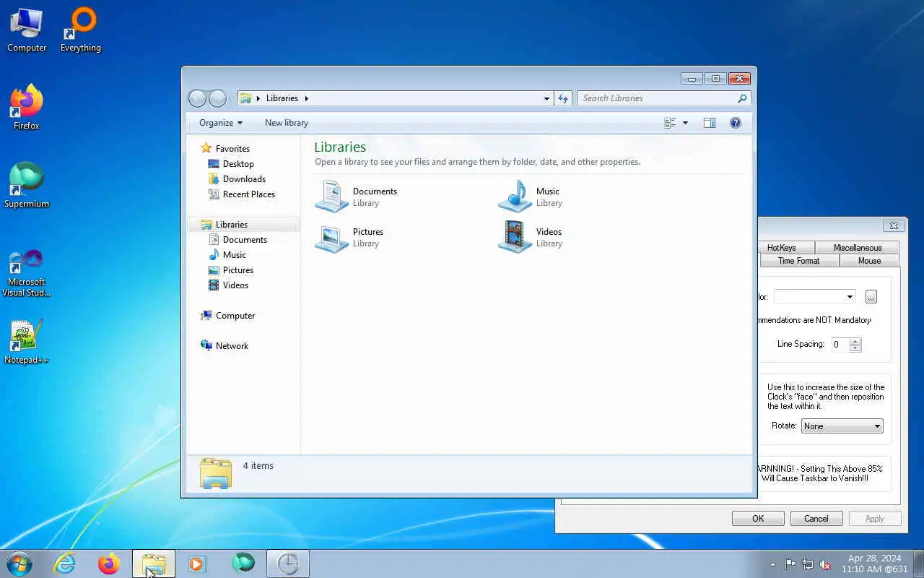Open the view options dropdown arrow
Viewport: 924px width, 578px height.
pyautogui.click(x=685, y=123)
